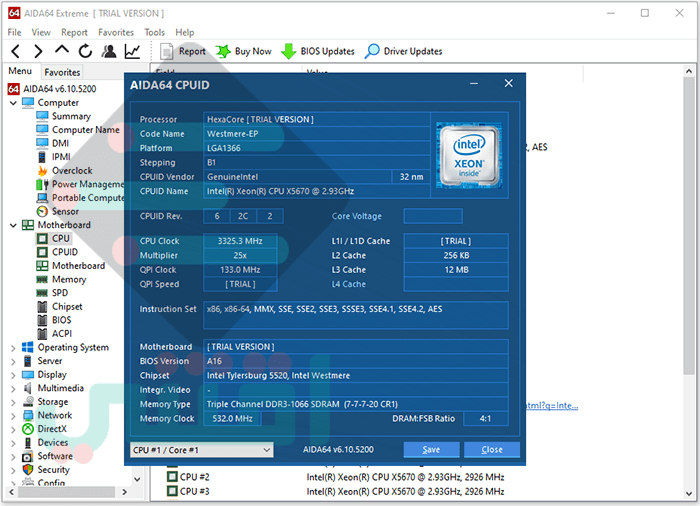Collapse the Computer tree node

coord(13,103)
